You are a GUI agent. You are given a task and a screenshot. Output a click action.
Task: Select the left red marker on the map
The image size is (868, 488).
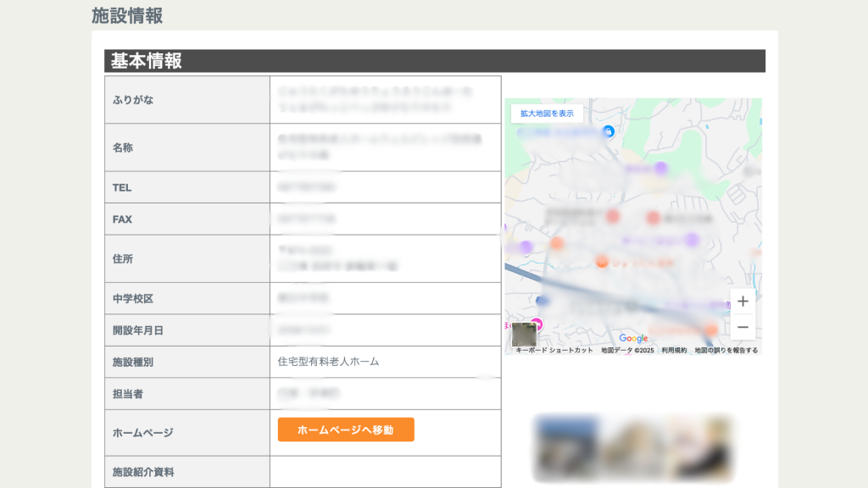pos(613,217)
